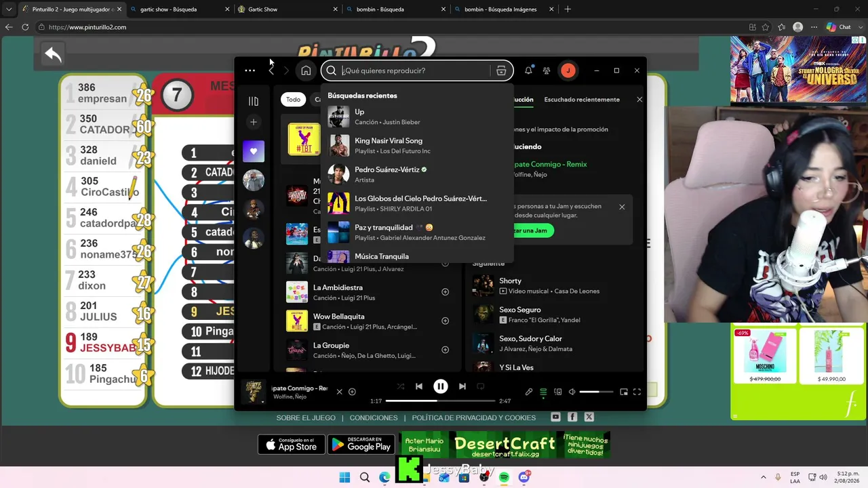Open Paz y tranquilidad playlist result
The image size is (868, 488).
pyautogui.click(x=416, y=232)
